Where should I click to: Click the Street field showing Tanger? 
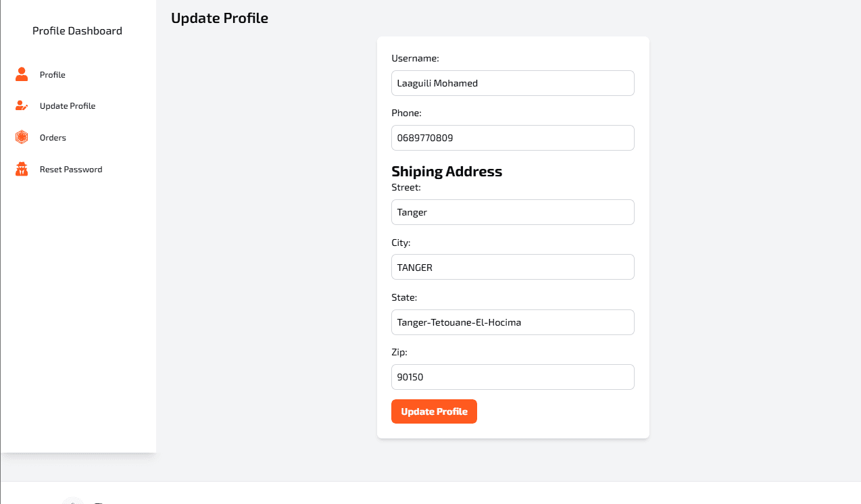512,211
